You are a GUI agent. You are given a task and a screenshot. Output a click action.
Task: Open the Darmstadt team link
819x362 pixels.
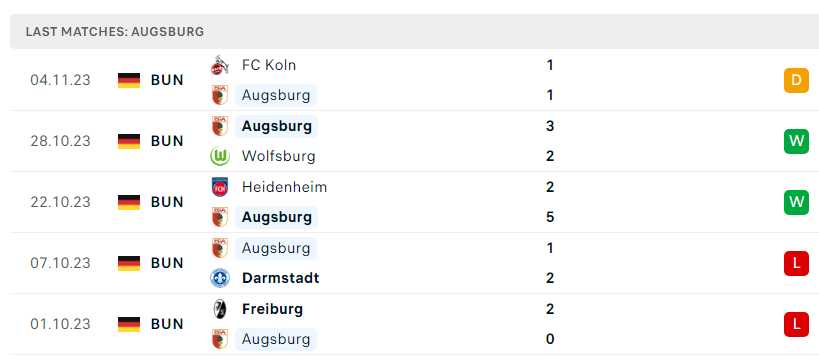tap(280, 278)
